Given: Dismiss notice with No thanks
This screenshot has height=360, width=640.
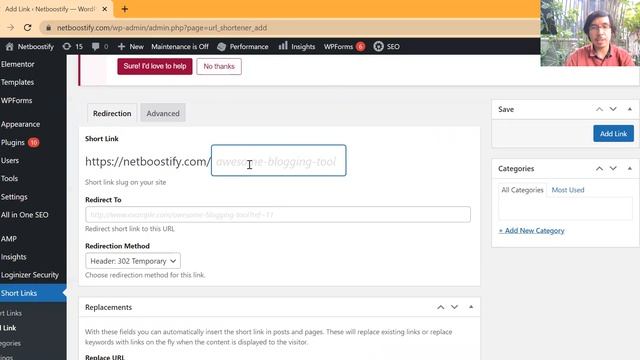Looking at the screenshot, I should (x=219, y=66).
